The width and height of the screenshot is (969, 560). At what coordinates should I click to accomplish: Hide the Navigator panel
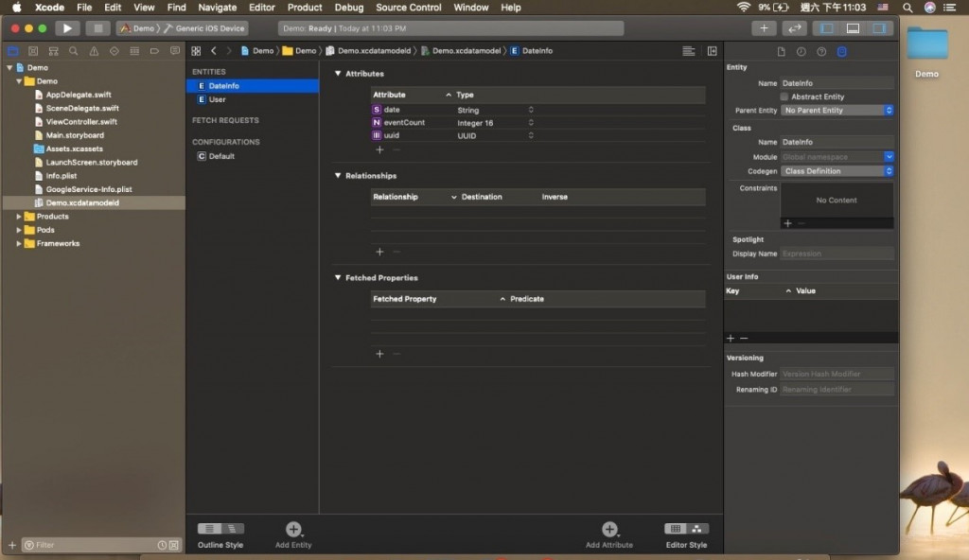827,28
